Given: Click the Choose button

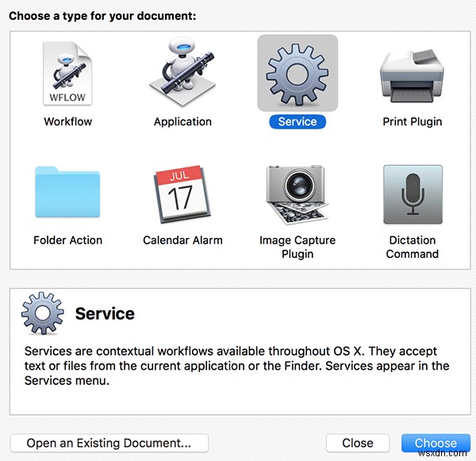Looking at the screenshot, I should (436, 444).
